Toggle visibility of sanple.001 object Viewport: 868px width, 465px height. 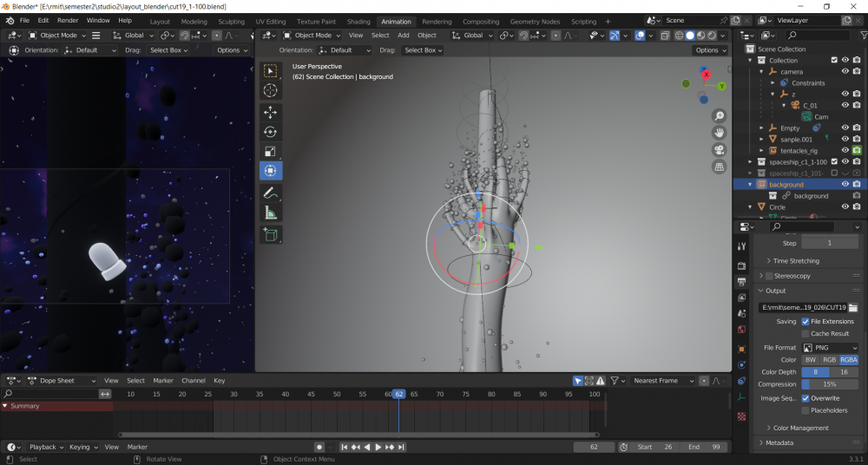coord(845,139)
